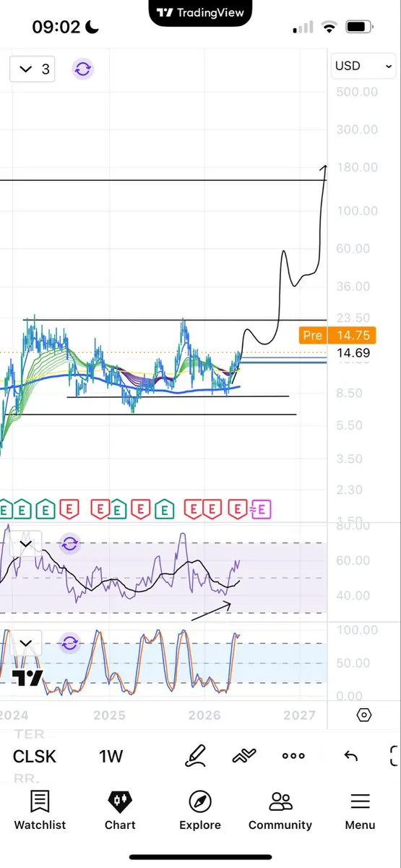
Task: Tap the 8.50 price scale value
Action: 350,393
